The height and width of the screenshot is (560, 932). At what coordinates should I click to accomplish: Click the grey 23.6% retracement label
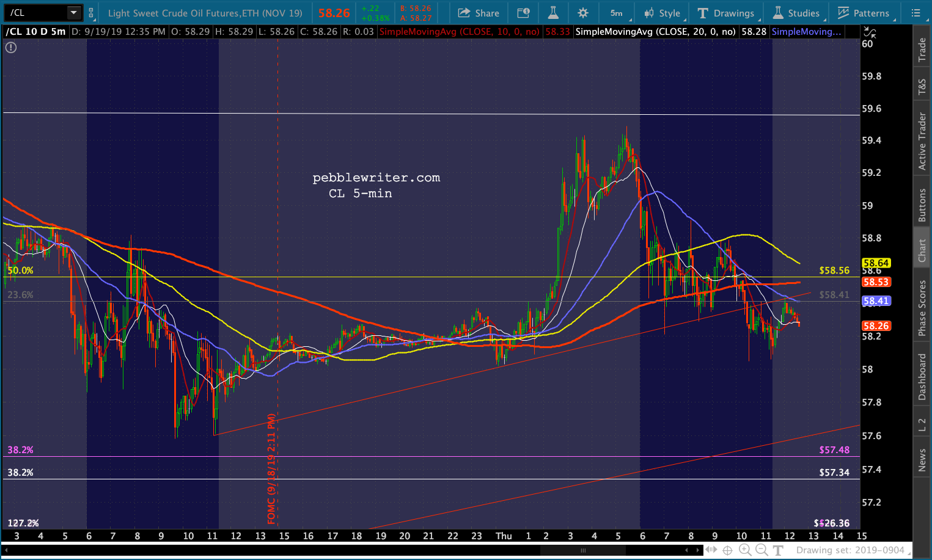(20, 295)
